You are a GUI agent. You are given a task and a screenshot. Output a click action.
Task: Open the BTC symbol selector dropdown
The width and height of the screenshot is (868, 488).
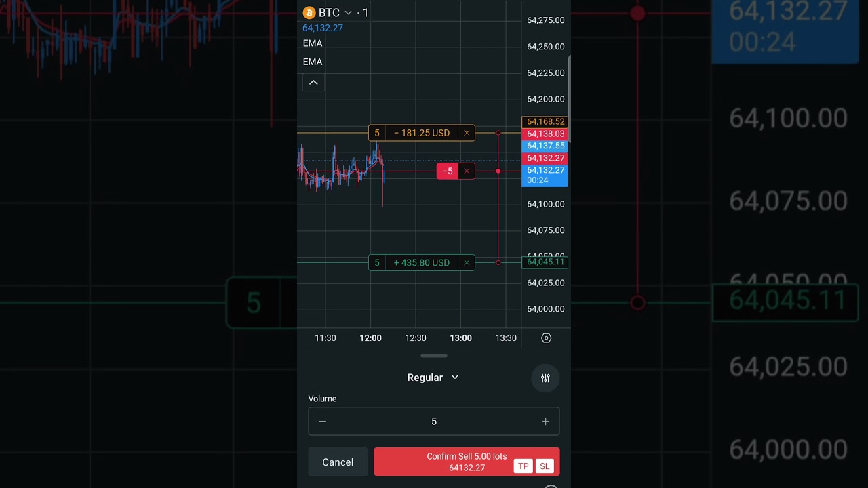335,13
